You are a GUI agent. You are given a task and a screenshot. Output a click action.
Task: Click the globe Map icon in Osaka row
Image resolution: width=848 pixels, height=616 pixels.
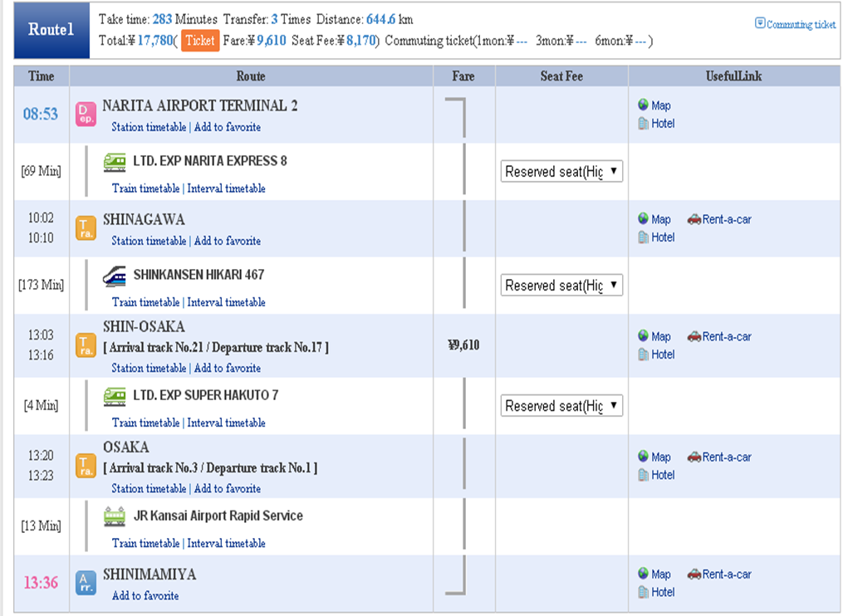pos(643,456)
